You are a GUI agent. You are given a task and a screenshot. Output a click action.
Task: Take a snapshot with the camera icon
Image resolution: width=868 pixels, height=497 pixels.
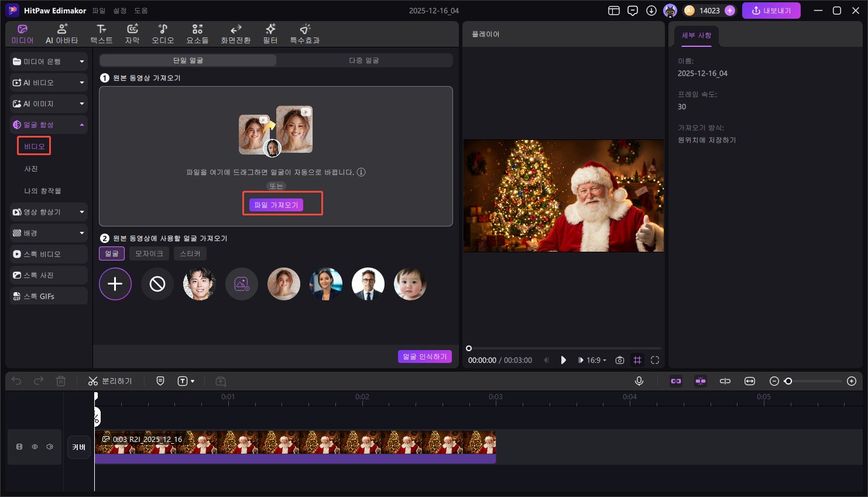[620, 360]
